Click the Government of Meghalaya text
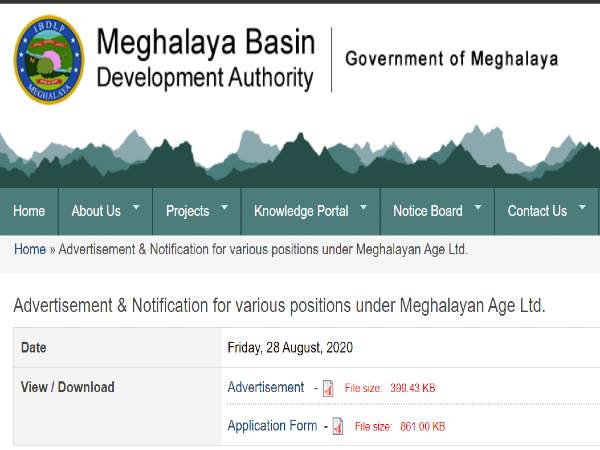This screenshot has height=450, width=600. coord(451,58)
